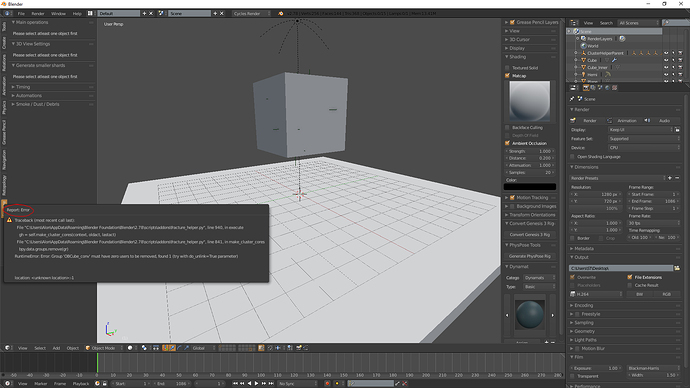
Task: Open the 3D viewport Select menu
Action: click(x=40, y=348)
